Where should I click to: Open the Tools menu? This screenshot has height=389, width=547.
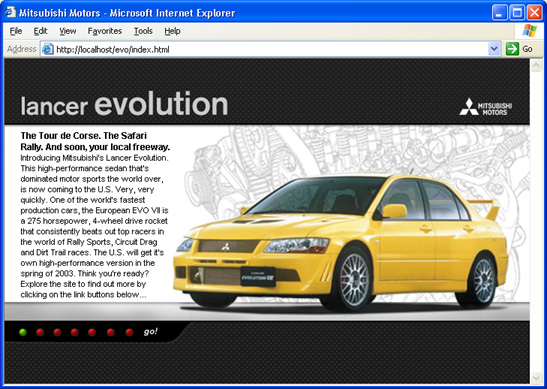[143, 31]
